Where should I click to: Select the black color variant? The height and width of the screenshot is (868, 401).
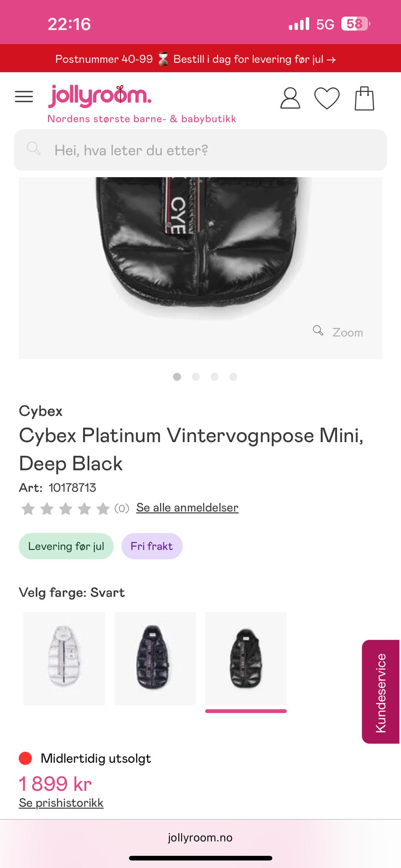tap(246, 658)
